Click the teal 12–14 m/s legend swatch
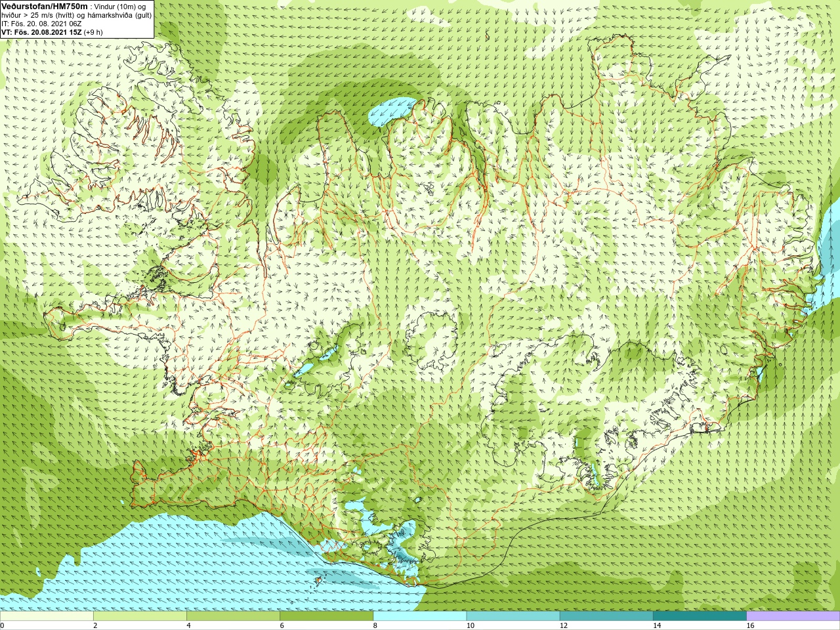The height and width of the screenshot is (630, 840). point(606,616)
